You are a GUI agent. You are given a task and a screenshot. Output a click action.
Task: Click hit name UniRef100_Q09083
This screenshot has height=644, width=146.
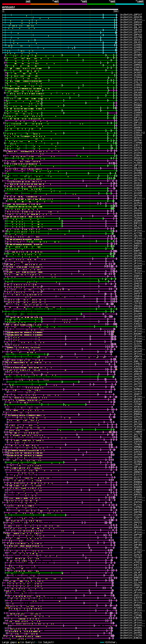131,80
